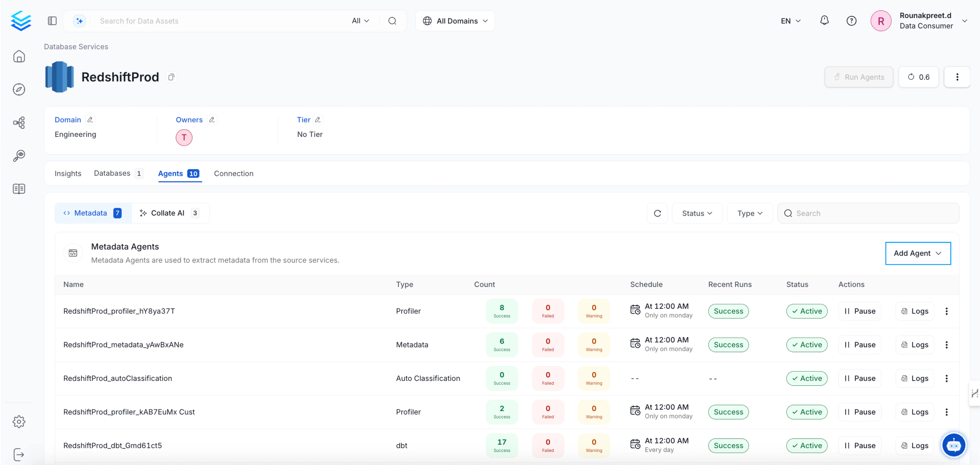Click the owner avatar T
Image resolution: width=980 pixels, height=465 pixels.
coord(184,137)
